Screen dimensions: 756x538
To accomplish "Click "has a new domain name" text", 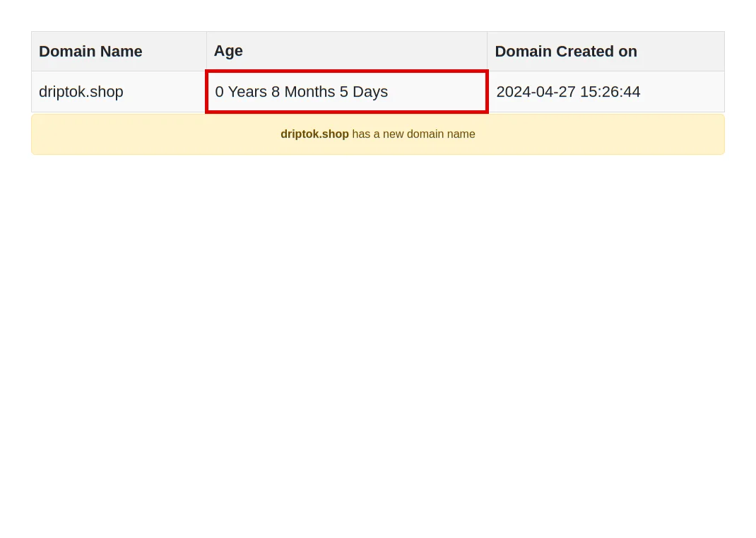I will [413, 134].
